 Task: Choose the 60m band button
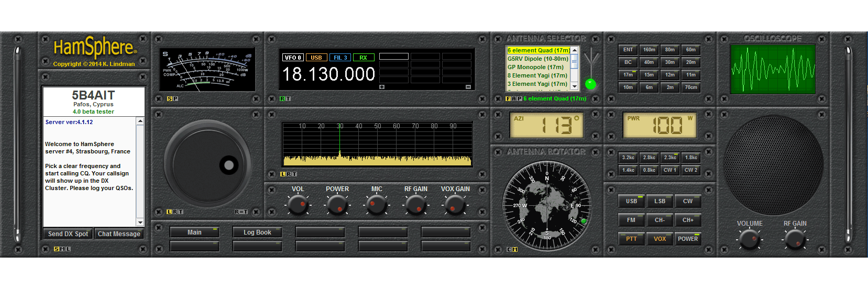[x=691, y=50]
